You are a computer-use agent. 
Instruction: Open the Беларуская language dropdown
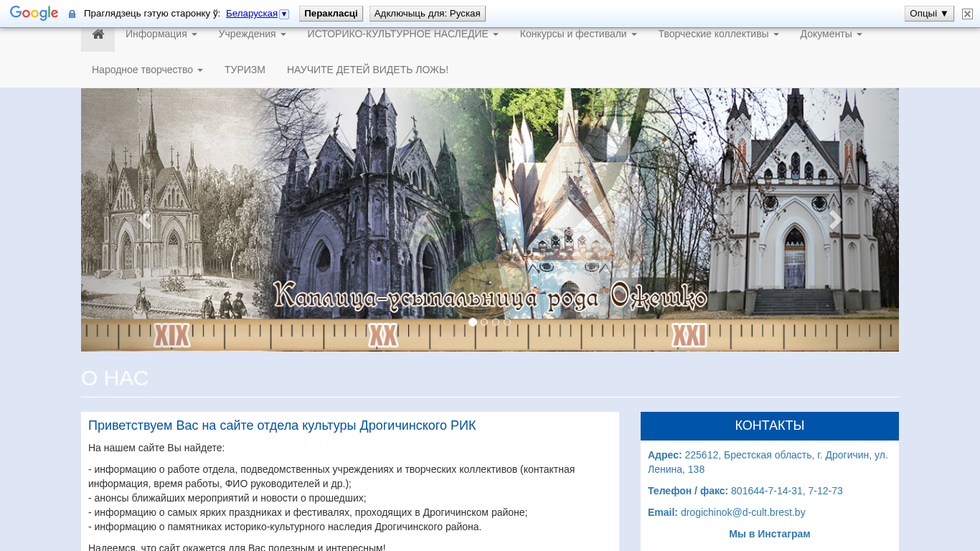coord(257,14)
